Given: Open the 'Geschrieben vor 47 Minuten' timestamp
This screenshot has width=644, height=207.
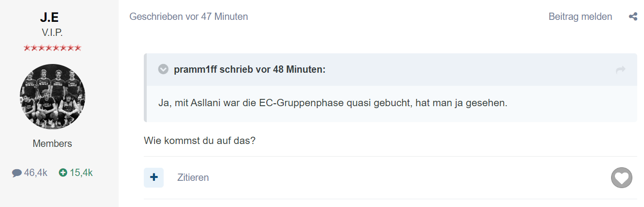Looking at the screenshot, I should point(189,16).
